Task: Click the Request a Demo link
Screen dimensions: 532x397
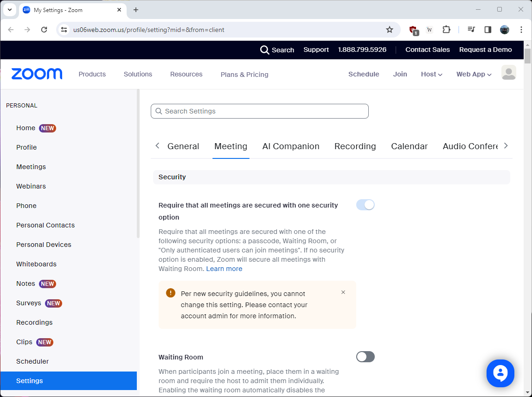Action: [485, 50]
